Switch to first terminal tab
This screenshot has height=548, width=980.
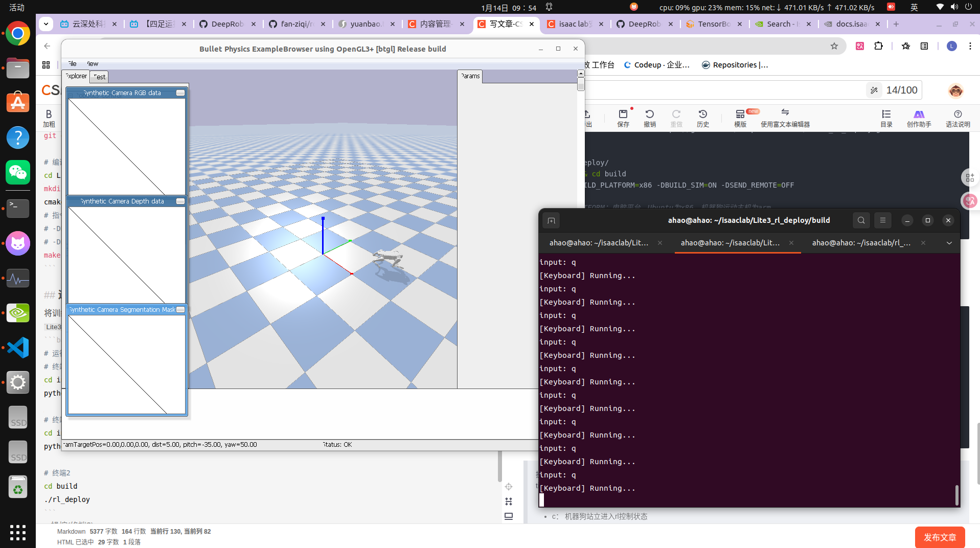599,243
